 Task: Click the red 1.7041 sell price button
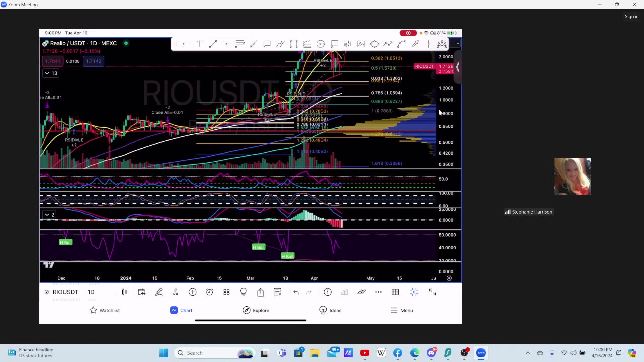pos(52,61)
